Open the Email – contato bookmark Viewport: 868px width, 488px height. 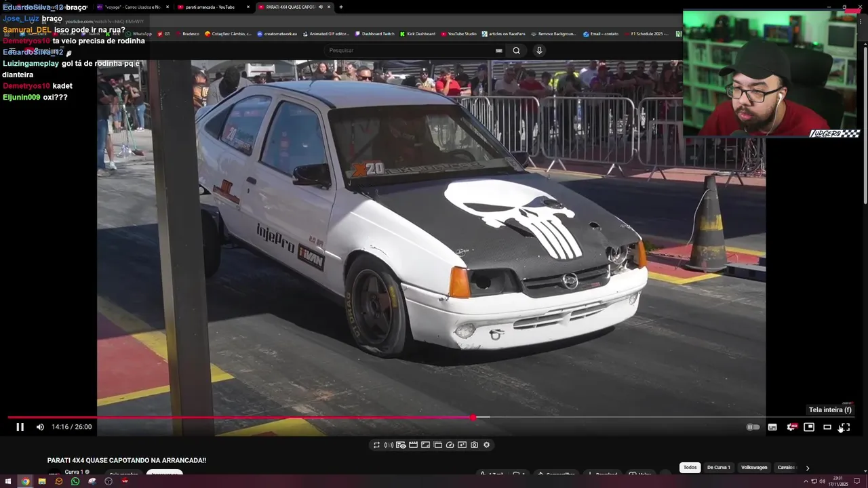tap(601, 34)
